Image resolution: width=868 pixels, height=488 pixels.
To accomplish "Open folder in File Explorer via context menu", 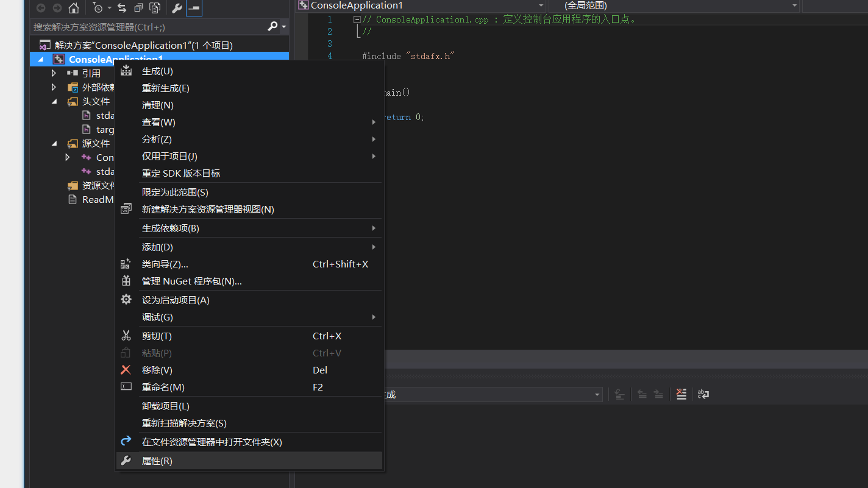I will (x=211, y=442).
